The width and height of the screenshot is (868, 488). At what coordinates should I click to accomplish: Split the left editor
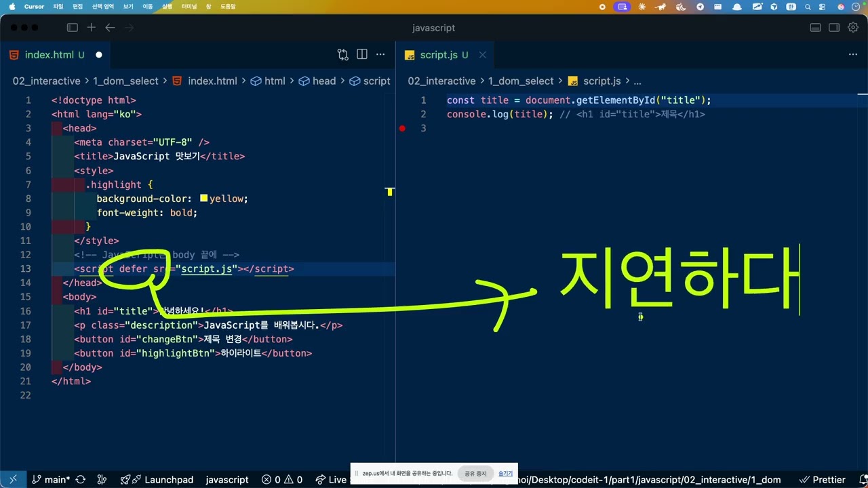click(362, 55)
